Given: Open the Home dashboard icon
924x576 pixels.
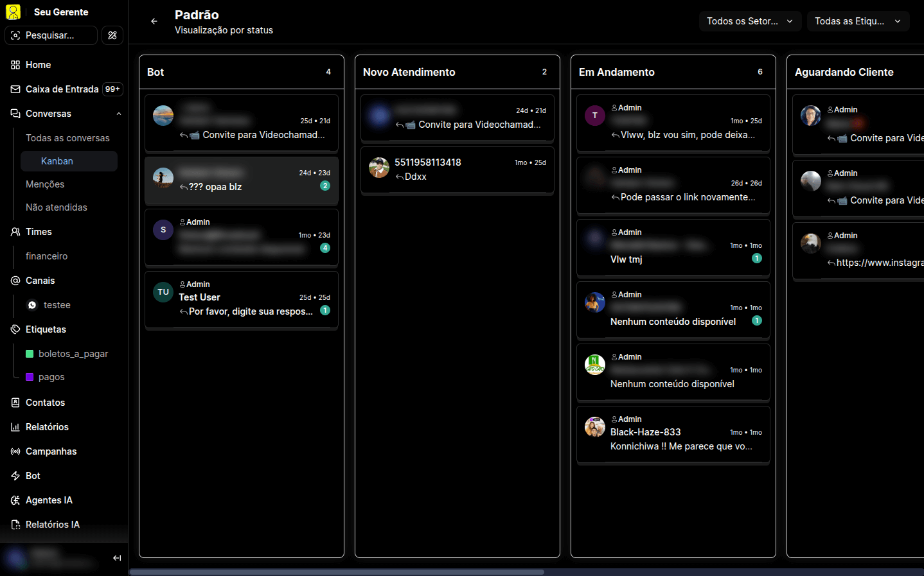Looking at the screenshot, I should [14, 65].
